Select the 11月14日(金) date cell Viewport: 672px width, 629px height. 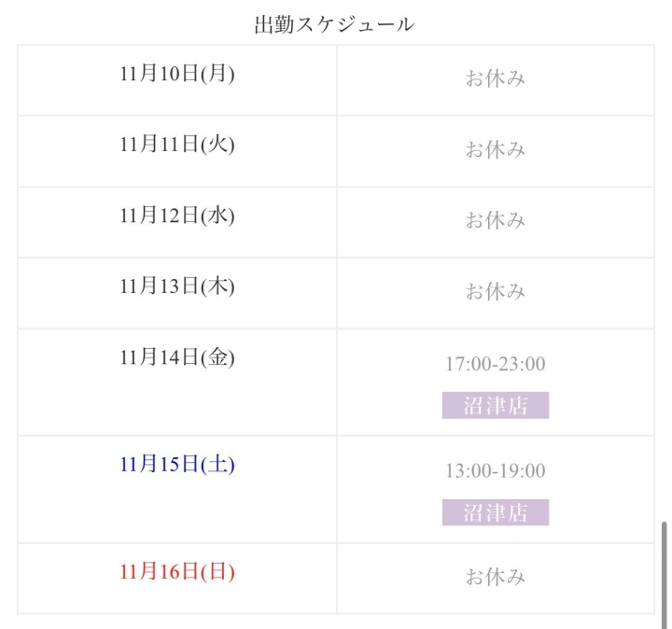click(x=177, y=357)
